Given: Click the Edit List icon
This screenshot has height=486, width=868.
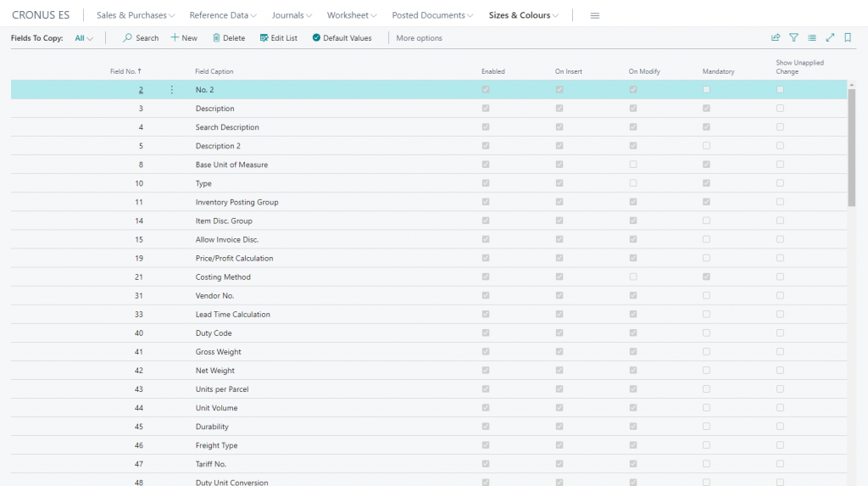Looking at the screenshot, I should pos(264,37).
